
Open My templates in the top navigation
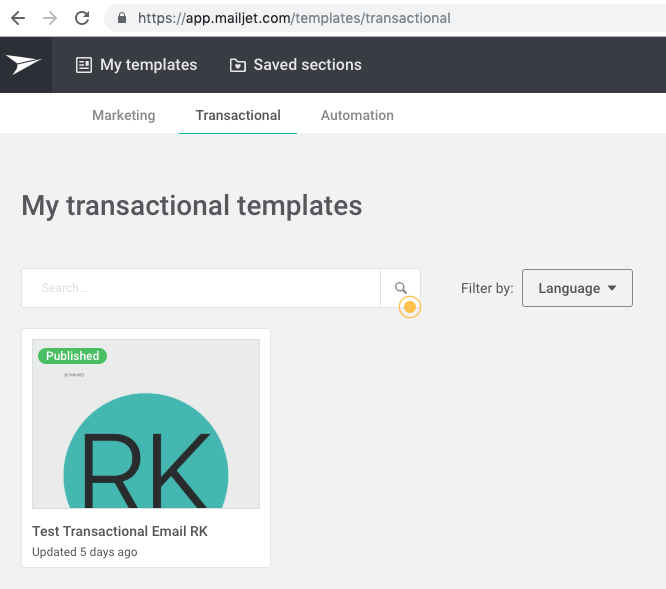click(x=148, y=65)
